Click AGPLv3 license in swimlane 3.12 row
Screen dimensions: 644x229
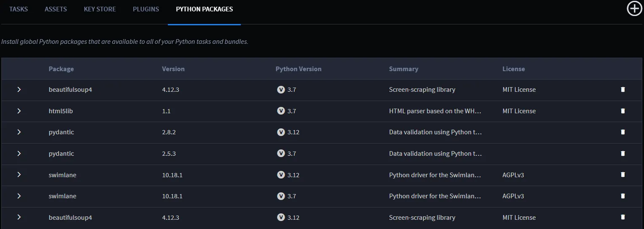click(x=513, y=175)
